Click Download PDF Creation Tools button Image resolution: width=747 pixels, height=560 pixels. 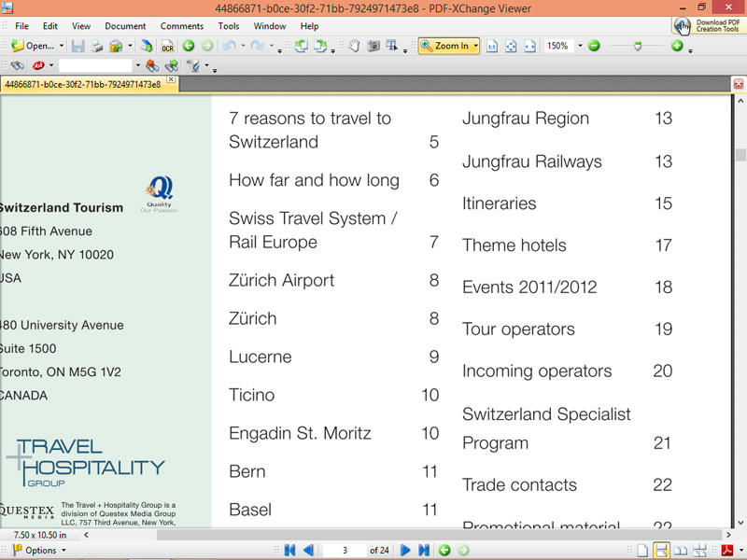707,26
